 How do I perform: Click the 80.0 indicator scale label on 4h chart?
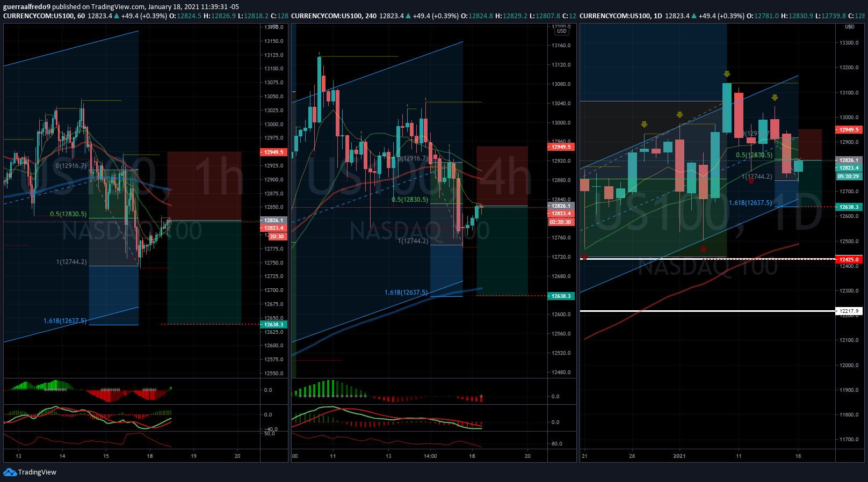(x=556, y=444)
